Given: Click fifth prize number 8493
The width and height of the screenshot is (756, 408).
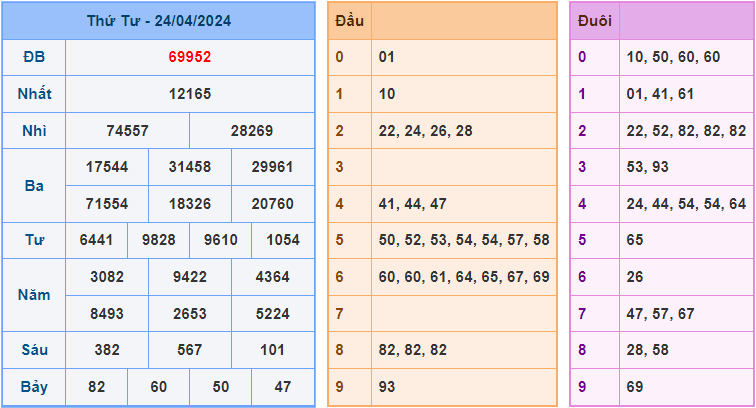Looking at the screenshot, I should coord(107,314).
